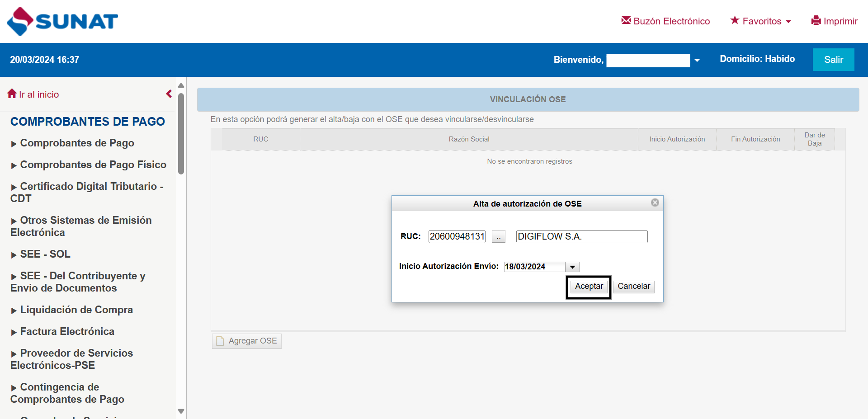Open the Buzón Electrónico link

click(665, 21)
